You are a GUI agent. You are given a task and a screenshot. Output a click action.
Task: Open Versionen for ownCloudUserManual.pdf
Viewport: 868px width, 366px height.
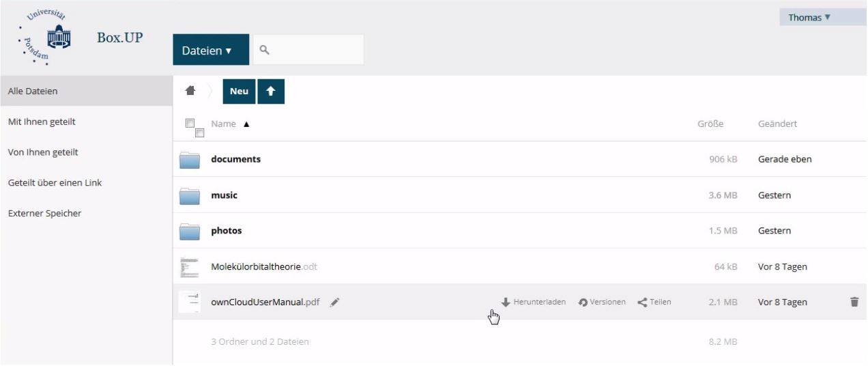click(601, 302)
